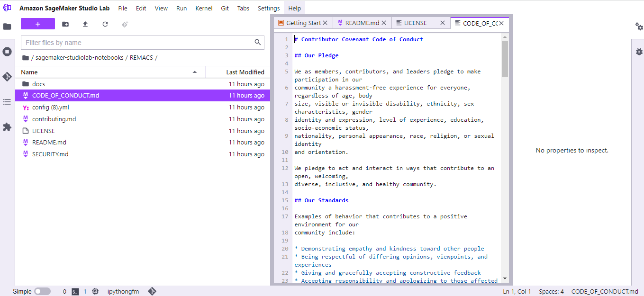
Task: Click the search magnifier icon
Action: point(258,42)
